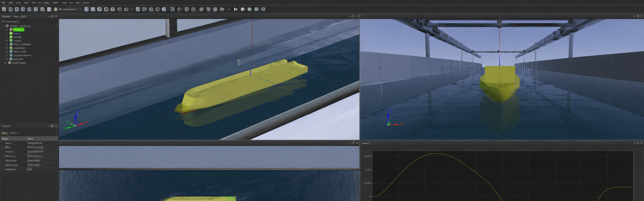The width and height of the screenshot is (644, 201).
Task: Select the green highlighted tree item
Action: [x=18, y=29]
